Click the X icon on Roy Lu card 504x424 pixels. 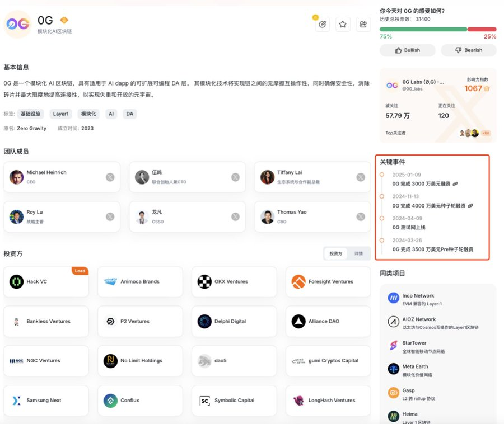110,216
